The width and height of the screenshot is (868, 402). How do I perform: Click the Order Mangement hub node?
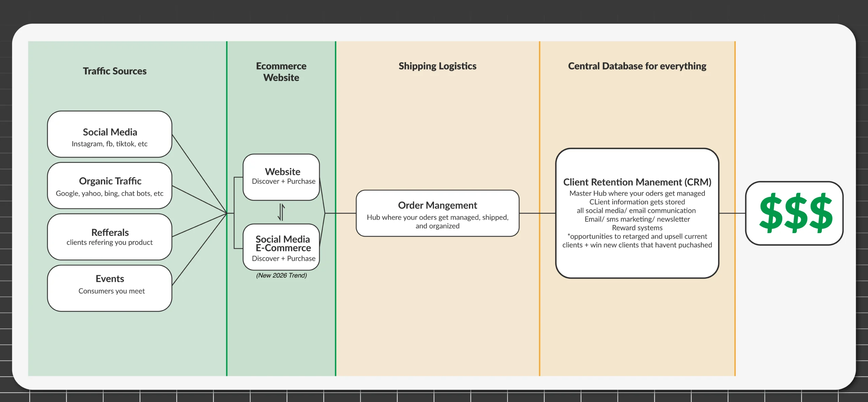(437, 214)
